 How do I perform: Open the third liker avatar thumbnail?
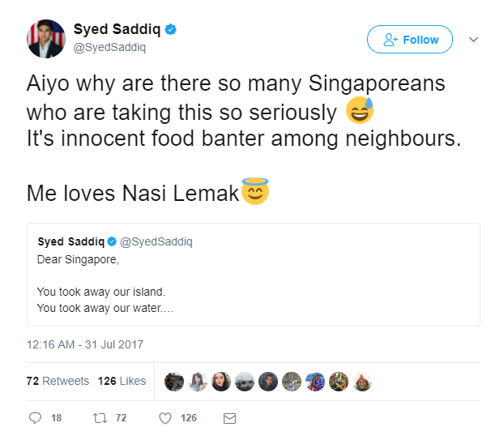[x=221, y=382]
